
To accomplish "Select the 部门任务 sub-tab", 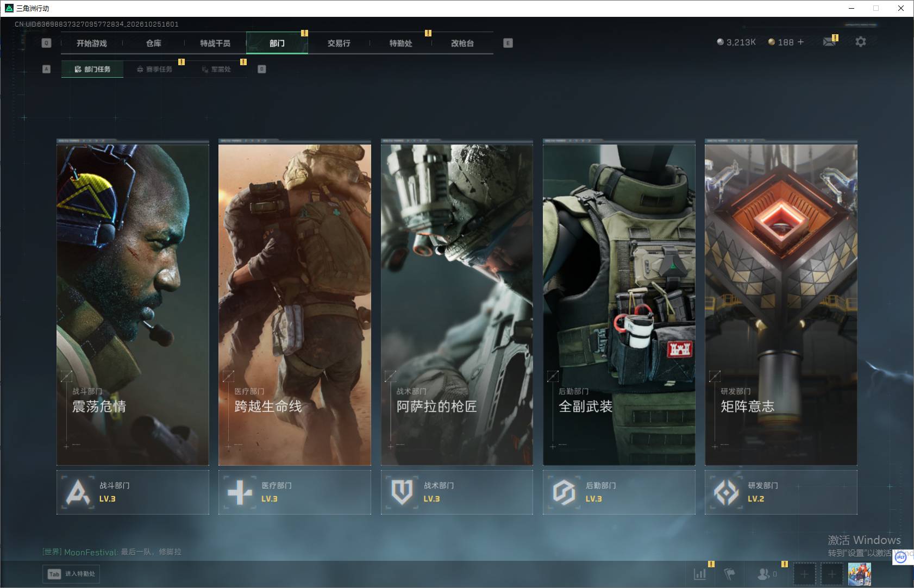I will [92, 69].
